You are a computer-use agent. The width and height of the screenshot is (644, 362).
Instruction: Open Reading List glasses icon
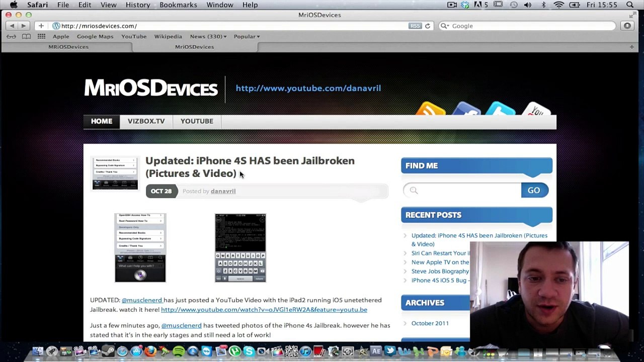pyautogui.click(x=11, y=36)
